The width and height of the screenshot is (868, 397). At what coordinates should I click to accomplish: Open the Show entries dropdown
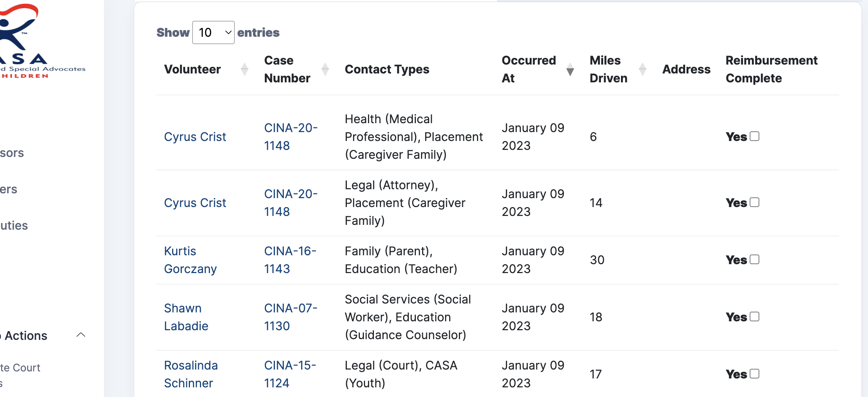(x=213, y=33)
